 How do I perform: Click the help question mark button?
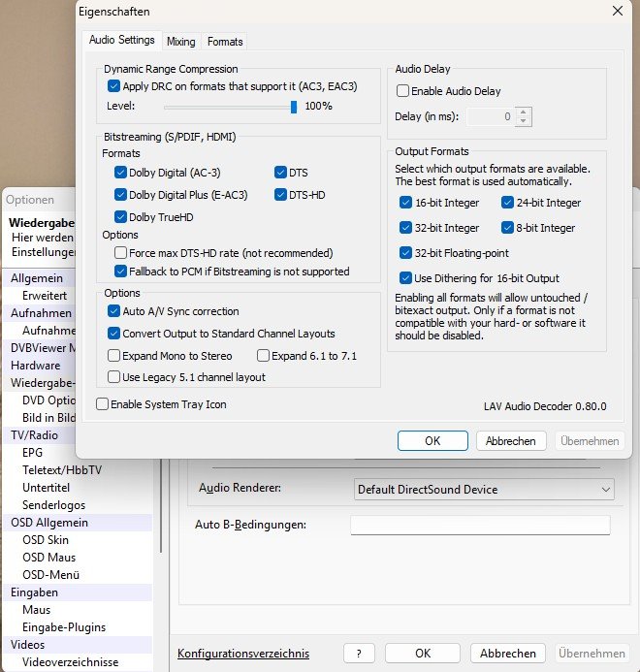[359, 654]
